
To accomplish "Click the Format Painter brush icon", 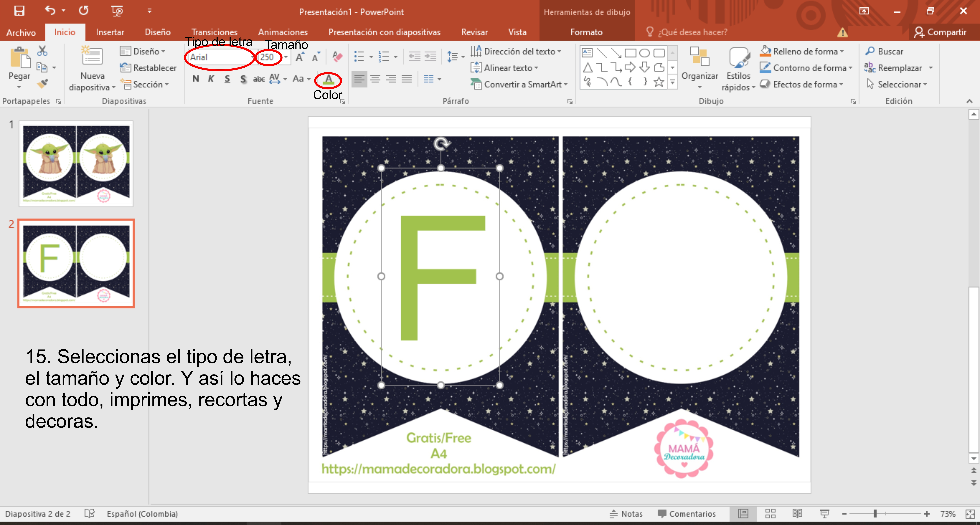I will [x=42, y=83].
